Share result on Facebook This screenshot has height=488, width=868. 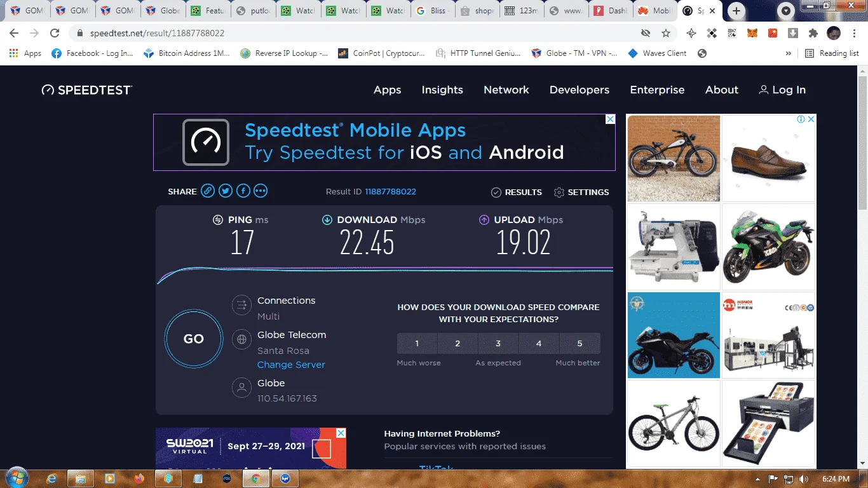tap(243, 191)
